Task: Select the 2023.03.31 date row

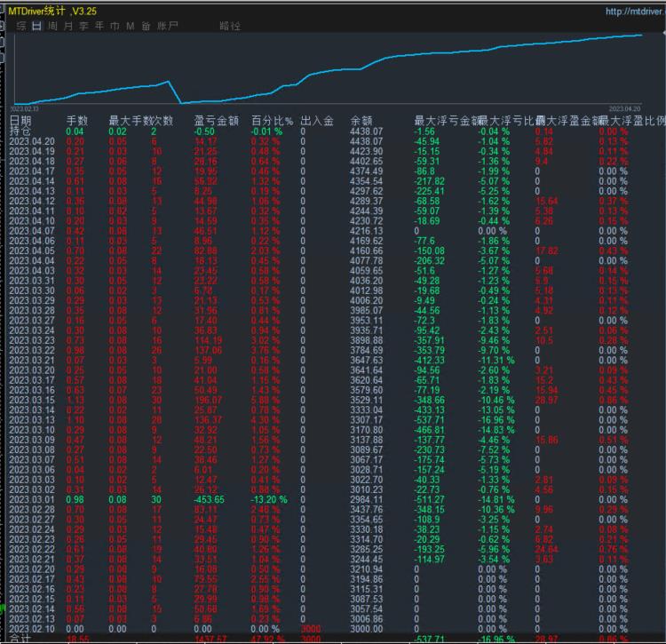Action: pyautogui.click(x=32, y=281)
